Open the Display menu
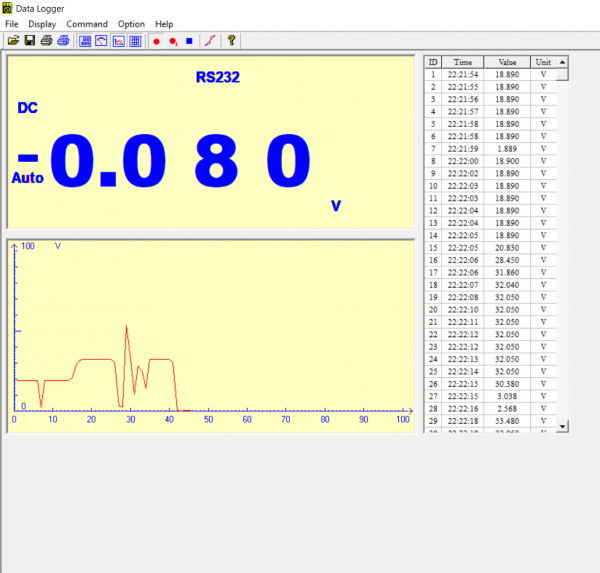 coord(42,24)
